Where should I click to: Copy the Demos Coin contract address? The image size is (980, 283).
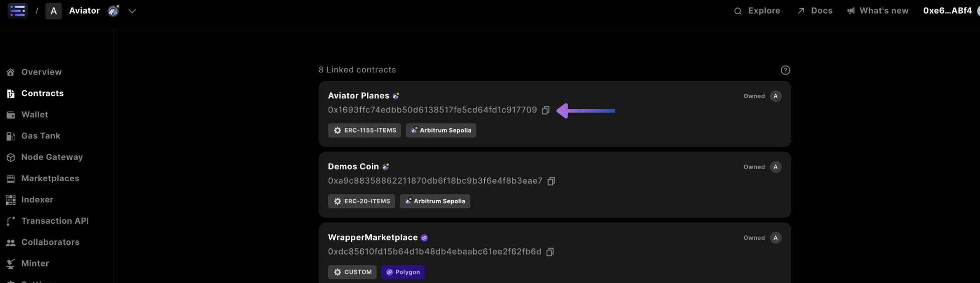(x=551, y=181)
